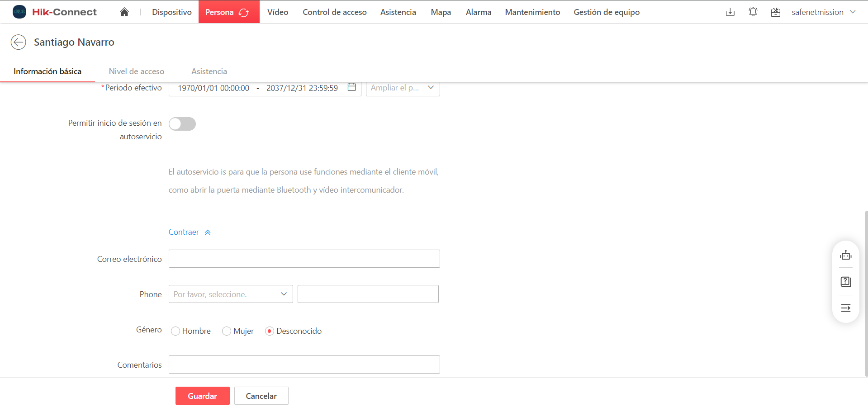Image resolution: width=868 pixels, height=412 pixels.
Task: Click the home icon in top navigation
Action: click(124, 12)
